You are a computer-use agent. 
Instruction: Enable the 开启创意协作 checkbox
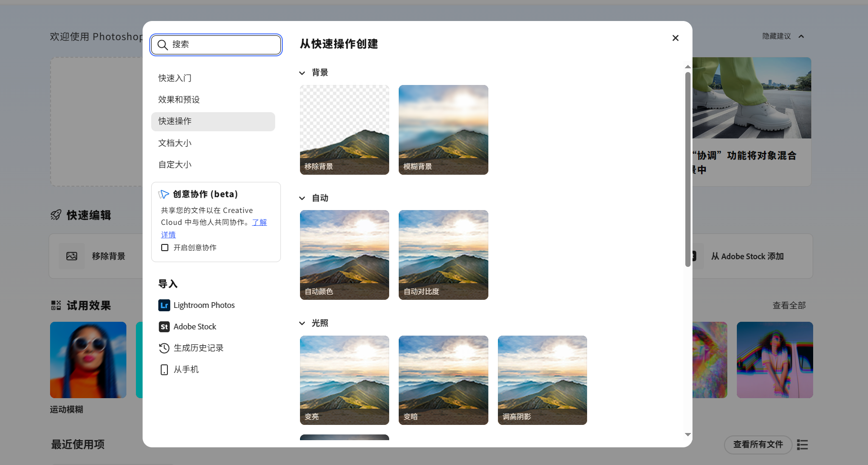pos(165,247)
